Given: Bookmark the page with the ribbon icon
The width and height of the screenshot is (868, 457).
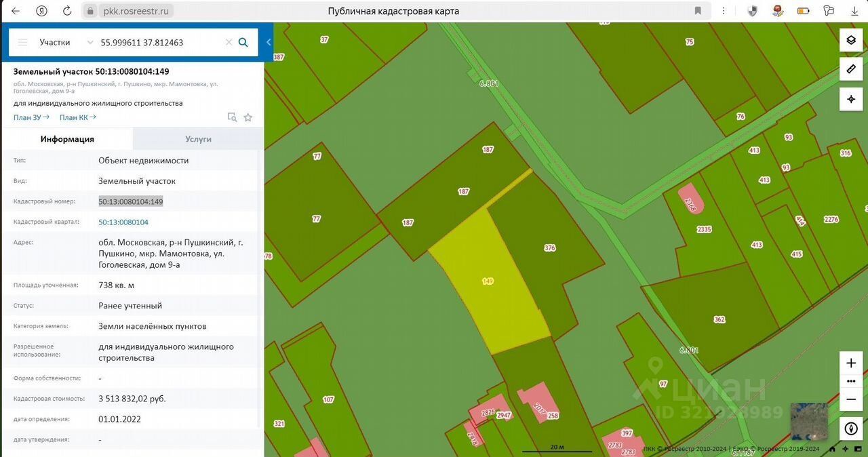Looking at the screenshot, I should point(698,11).
